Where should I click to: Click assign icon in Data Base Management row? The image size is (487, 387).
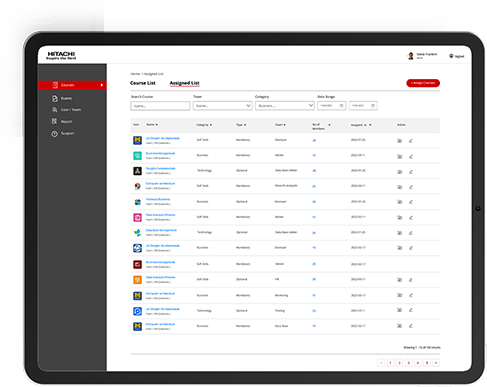(x=399, y=233)
